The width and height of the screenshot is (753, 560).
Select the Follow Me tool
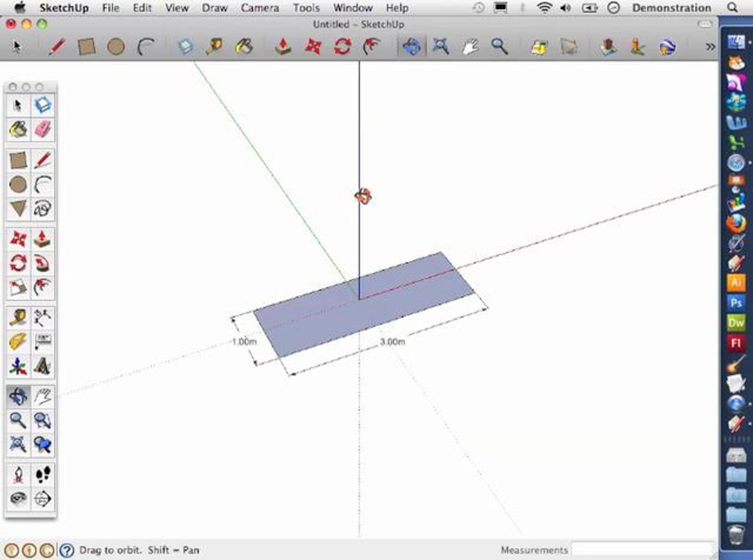pos(43,264)
